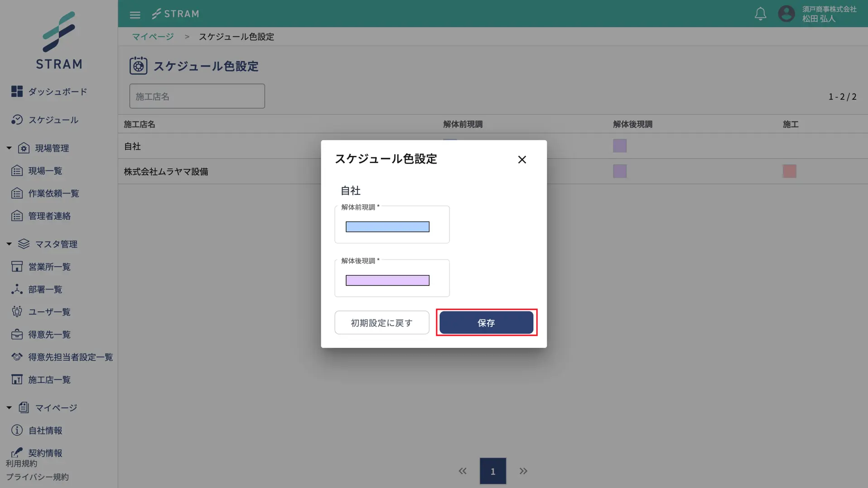
Task: Click the 現場一覧 list icon
Action: point(17,170)
